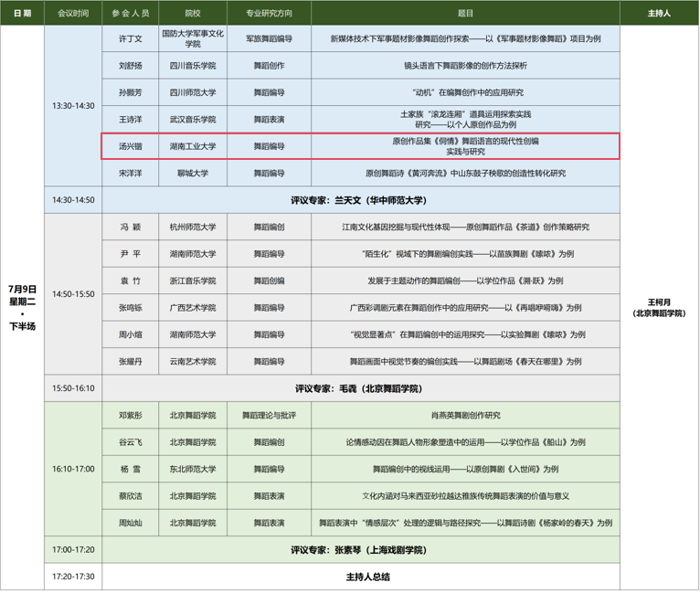Select time slot '17:20-17:30'
The width and height of the screenshot is (700, 593).
point(73,577)
